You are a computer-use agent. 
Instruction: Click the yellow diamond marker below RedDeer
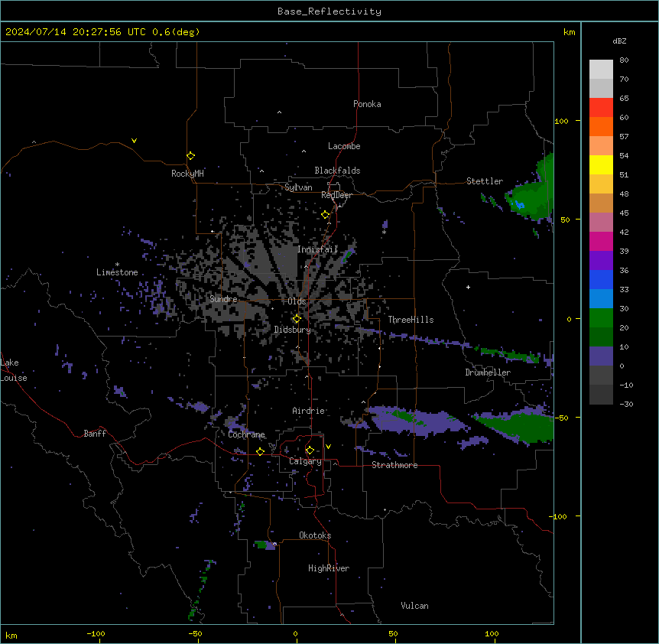pyautogui.click(x=326, y=215)
